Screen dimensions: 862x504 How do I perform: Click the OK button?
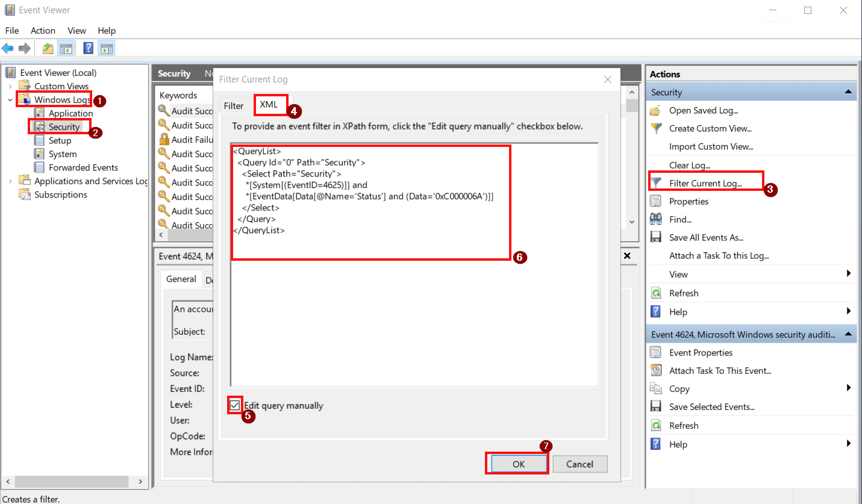[516, 464]
